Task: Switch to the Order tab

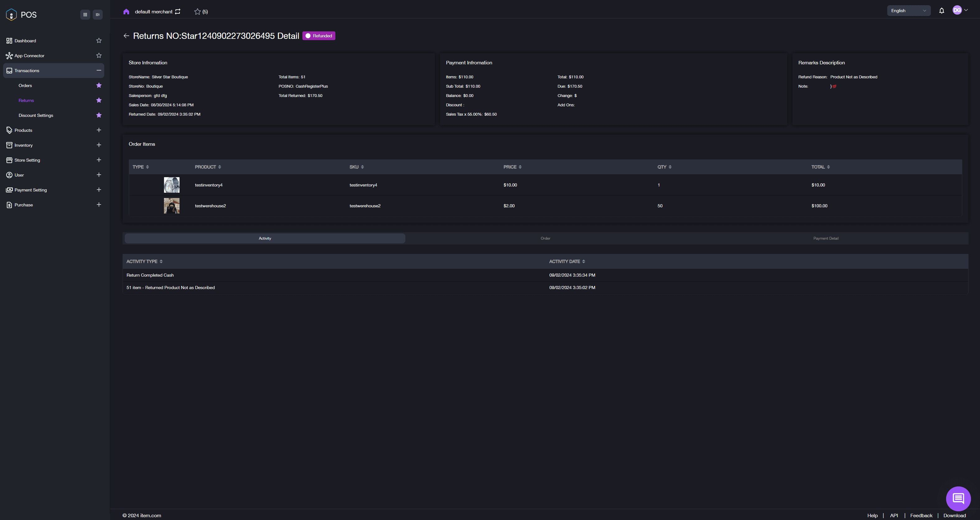Action: coord(546,238)
